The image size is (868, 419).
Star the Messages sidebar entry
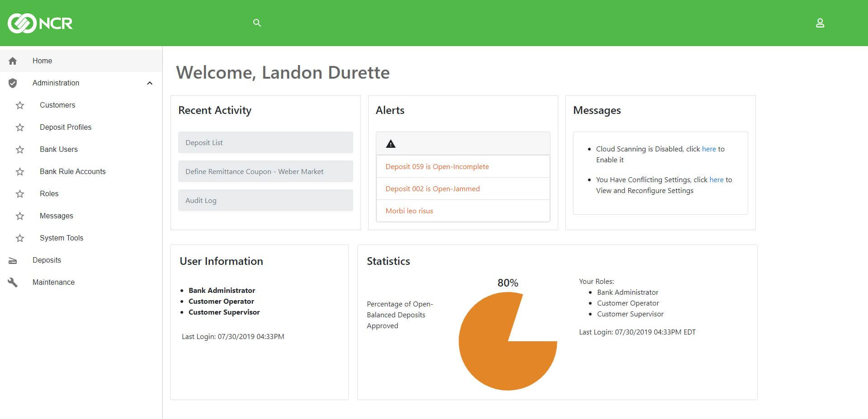click(x=20, y=216)
